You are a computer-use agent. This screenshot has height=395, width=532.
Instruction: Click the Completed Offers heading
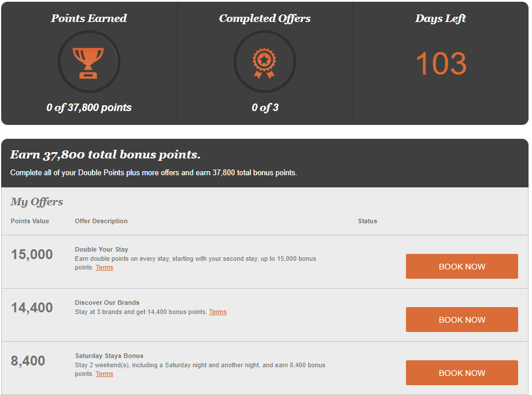click(x=265, y=19)
